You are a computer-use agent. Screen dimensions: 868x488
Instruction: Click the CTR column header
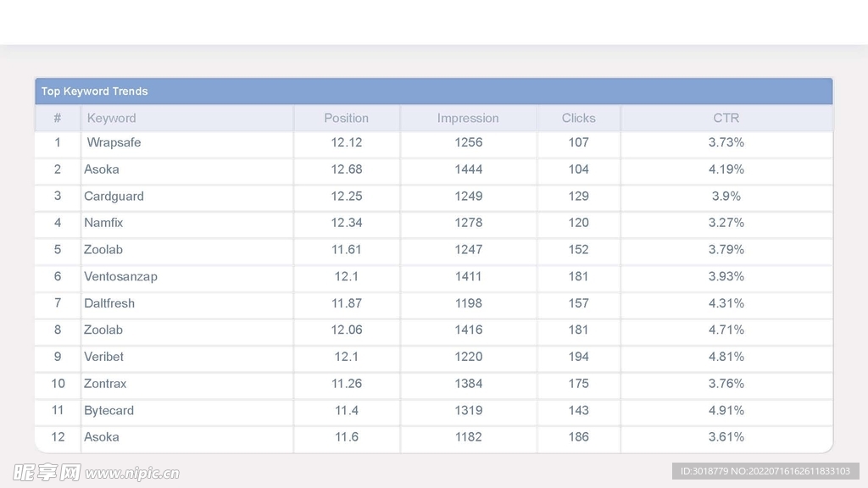pos(726,119)
